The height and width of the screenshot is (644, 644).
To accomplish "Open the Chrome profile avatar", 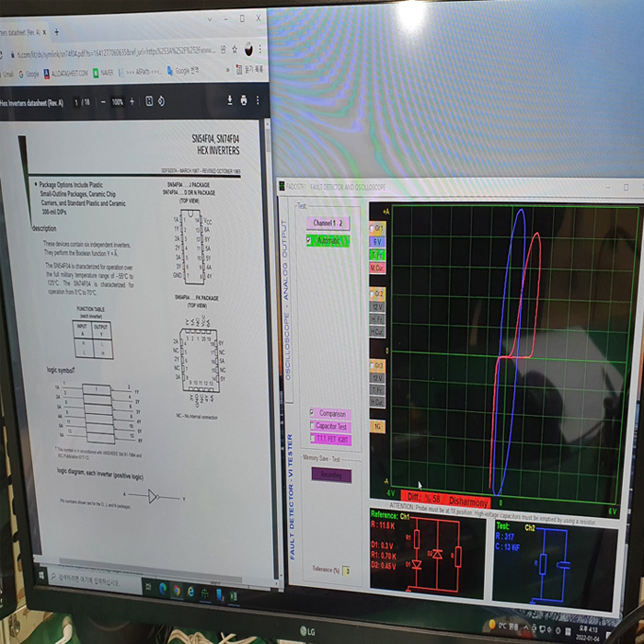I will (x=249, y=49).
